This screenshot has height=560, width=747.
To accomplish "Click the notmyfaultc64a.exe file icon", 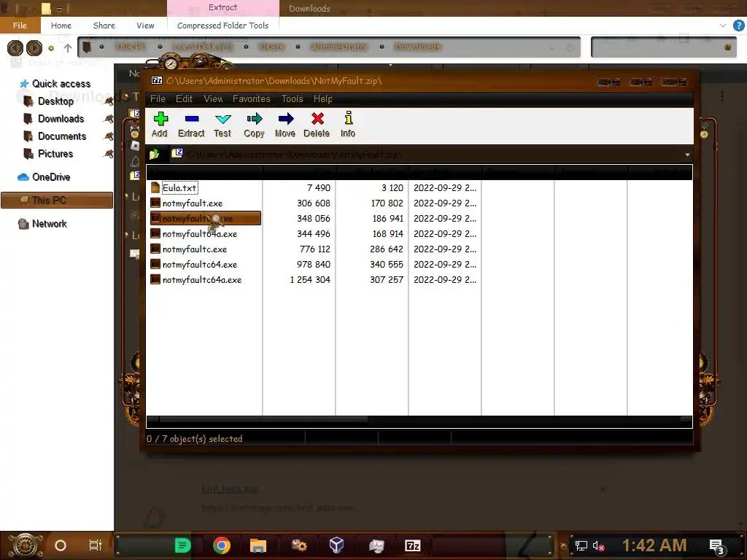I will click(155, 279).
